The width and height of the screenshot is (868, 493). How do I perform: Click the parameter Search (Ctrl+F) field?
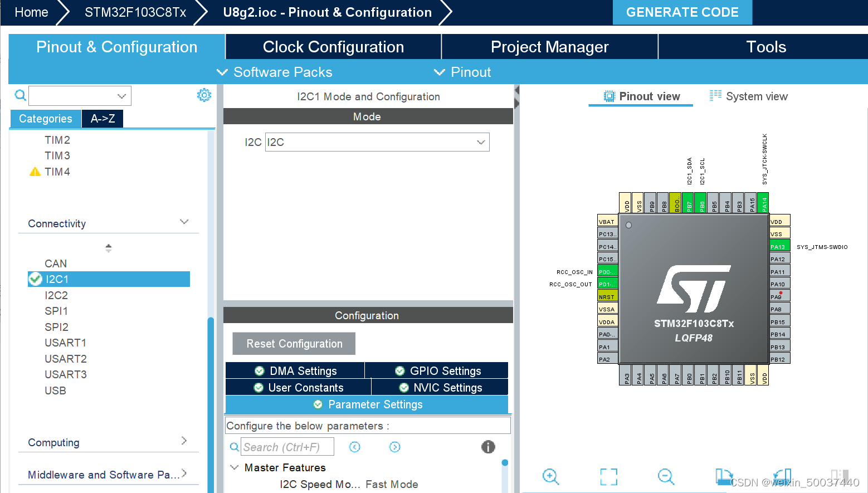coord(287,447)
